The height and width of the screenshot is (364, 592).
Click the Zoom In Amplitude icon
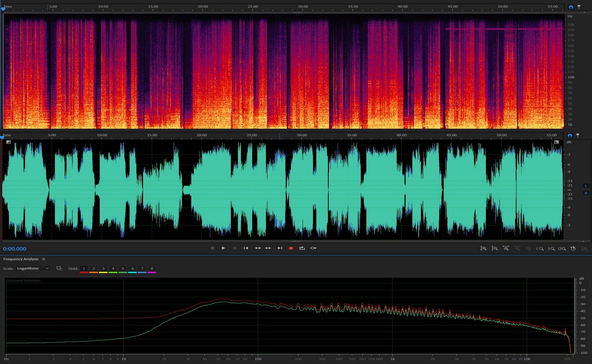(x=483, y=248)
